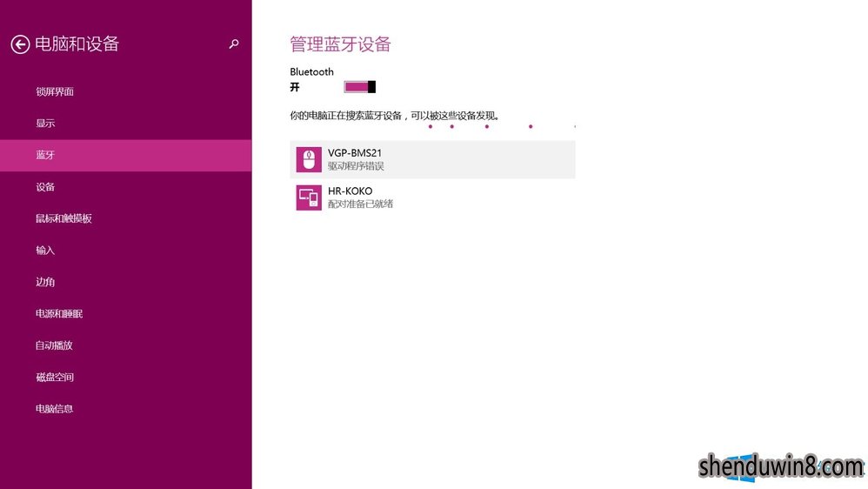868x489 pixels.
Task: Select the VGP-BMS21 device name
Action: pyautogui.click(x=355, y=153)
